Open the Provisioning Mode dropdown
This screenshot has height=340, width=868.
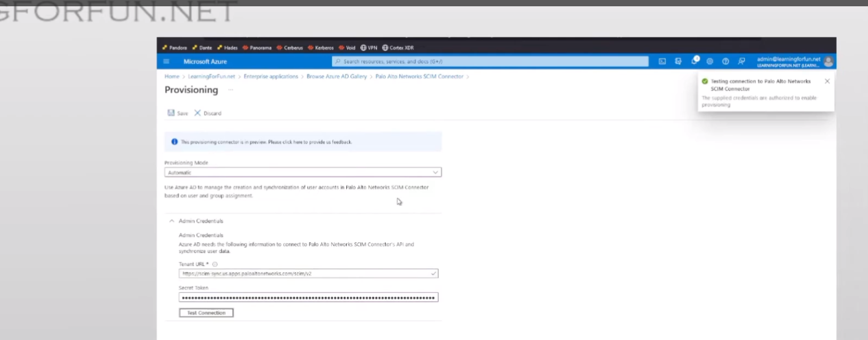303,172
